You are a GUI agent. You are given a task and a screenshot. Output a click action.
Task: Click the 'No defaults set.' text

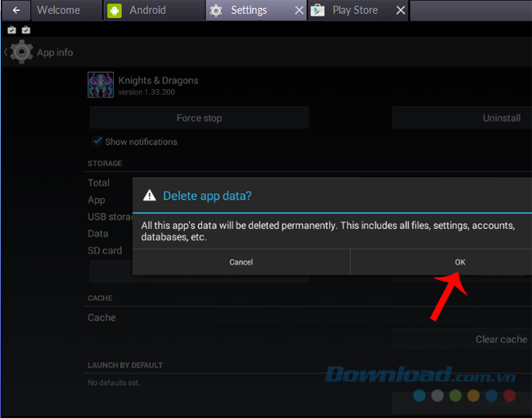click(x=114, y=383)
